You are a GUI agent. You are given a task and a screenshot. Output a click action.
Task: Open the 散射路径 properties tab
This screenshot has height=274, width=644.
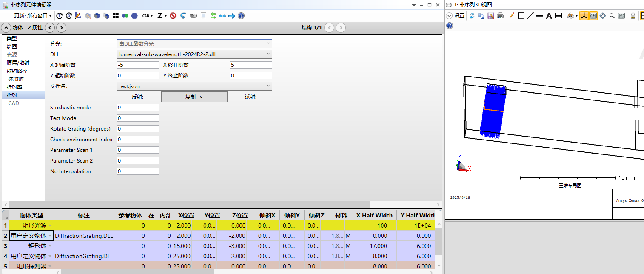(17, 71)
